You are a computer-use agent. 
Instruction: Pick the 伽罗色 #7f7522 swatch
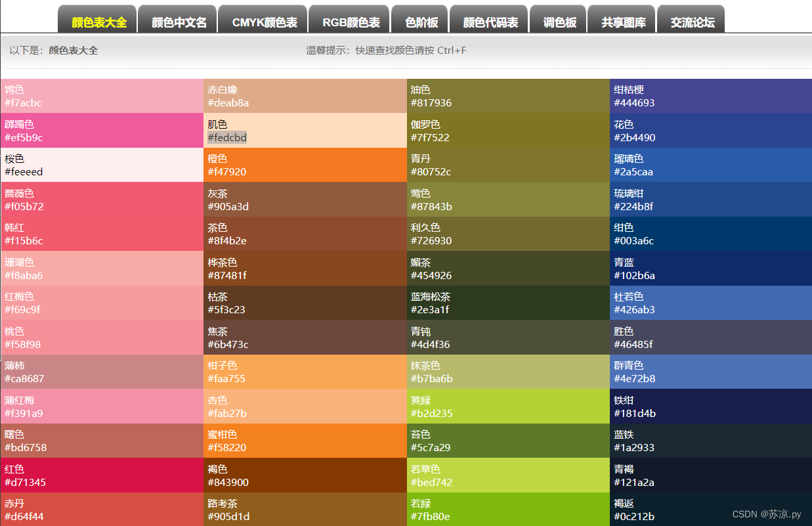coord(508,130)
